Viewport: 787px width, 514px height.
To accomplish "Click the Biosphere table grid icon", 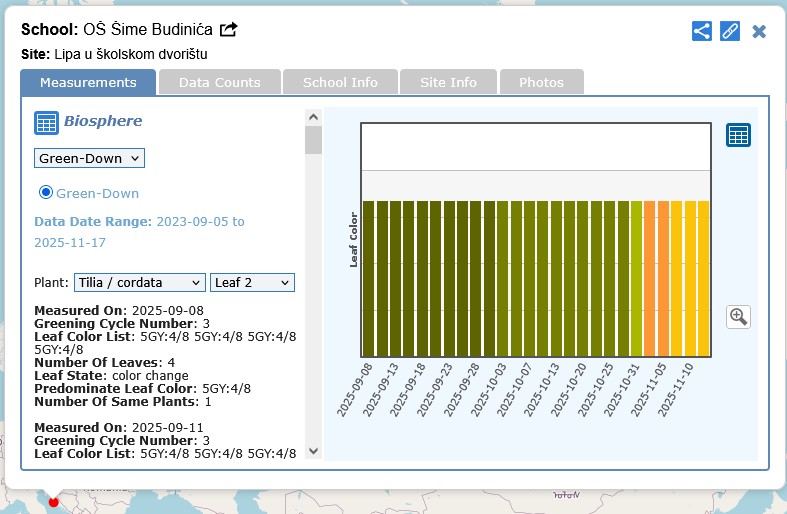I will 46,123.
